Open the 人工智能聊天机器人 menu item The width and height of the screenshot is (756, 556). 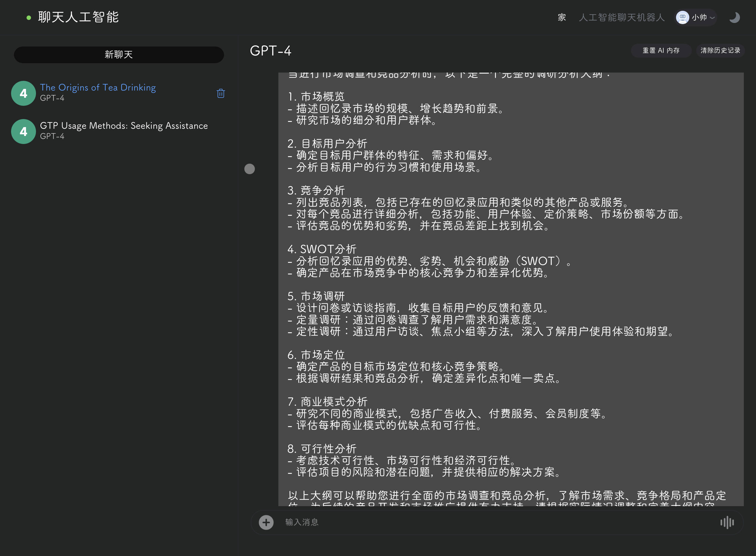coord(622,17)
